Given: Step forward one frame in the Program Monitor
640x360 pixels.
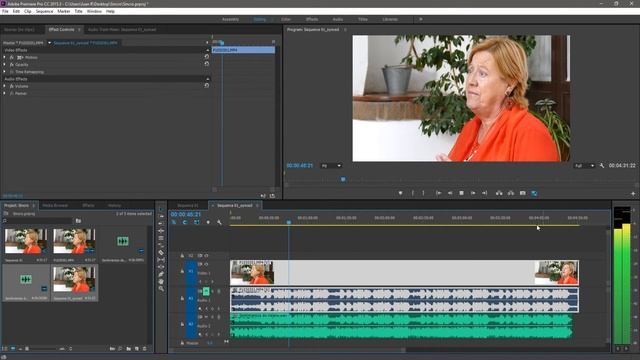Looking at the screenshot, I should tap(473, 193).
